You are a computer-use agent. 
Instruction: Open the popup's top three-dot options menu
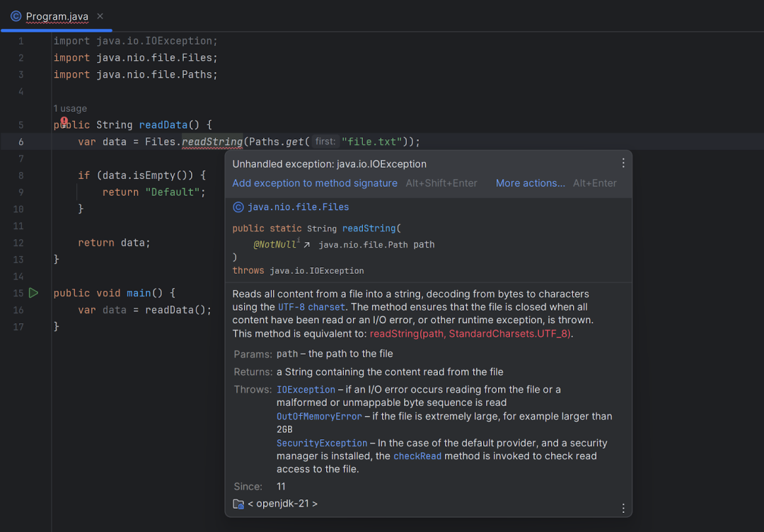[623, 163]
